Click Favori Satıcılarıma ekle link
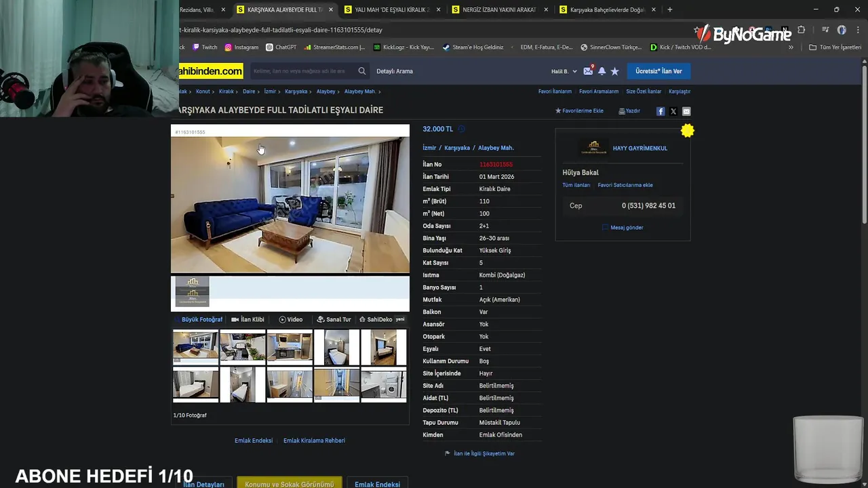The height and width of the screenshot is (488, 868). point(625,185)
